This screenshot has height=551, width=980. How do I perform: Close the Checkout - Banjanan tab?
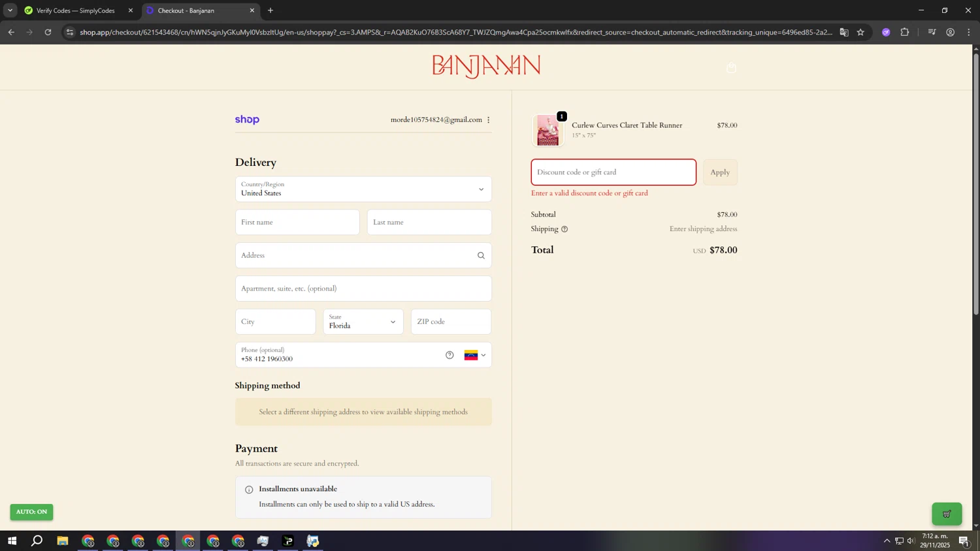pos(252,10)
